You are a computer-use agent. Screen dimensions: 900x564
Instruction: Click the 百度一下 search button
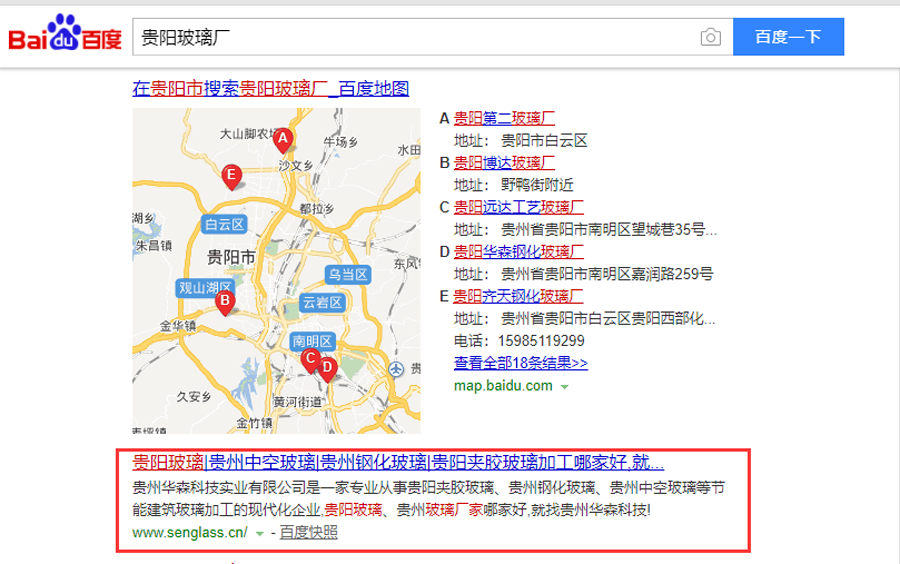point(788,37)
